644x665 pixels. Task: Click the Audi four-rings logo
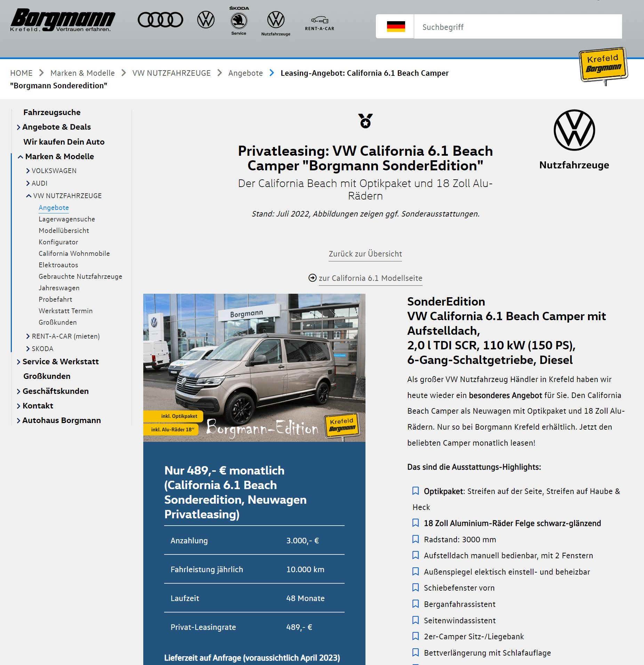click(160, 19)
